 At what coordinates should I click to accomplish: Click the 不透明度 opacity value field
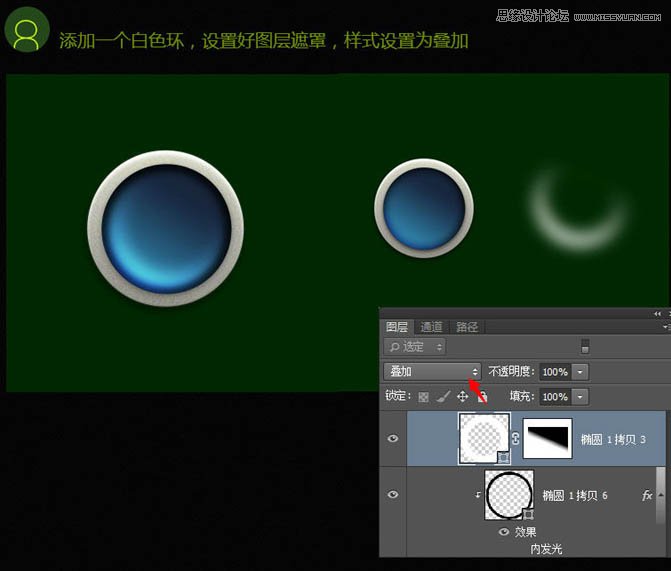pos(555,372)
